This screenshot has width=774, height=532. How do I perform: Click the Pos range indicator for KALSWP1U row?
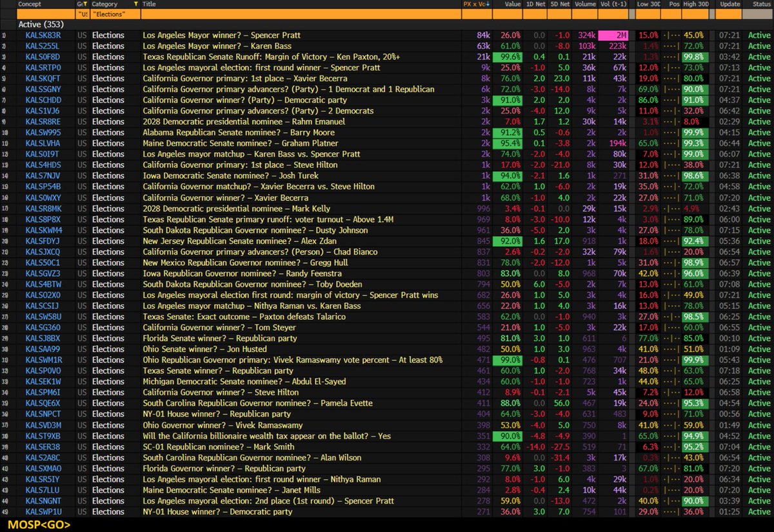click(x=672, y=511)
